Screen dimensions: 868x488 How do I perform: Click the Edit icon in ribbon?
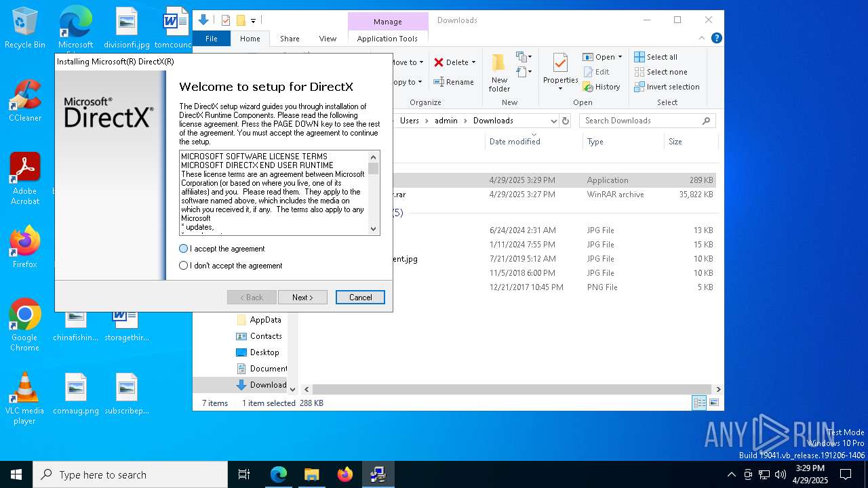(588, 72)
